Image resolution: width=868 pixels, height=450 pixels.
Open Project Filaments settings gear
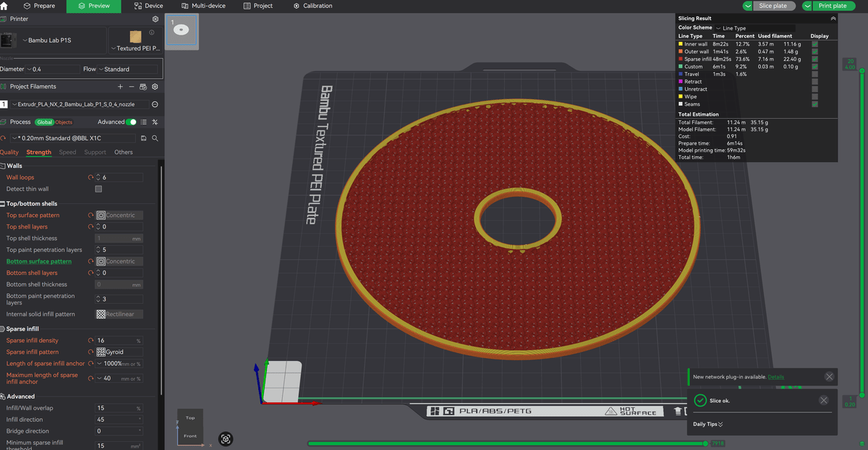pyautogui.click(x=155, y=86)
